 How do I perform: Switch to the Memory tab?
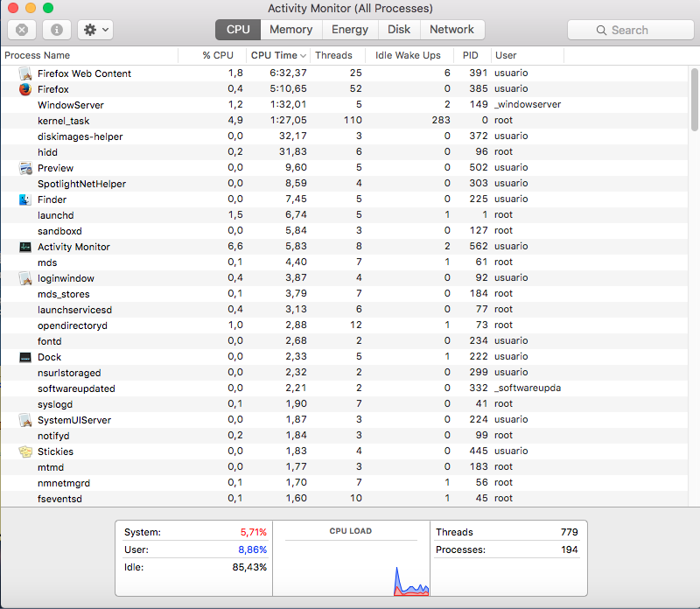coord(290,29)
